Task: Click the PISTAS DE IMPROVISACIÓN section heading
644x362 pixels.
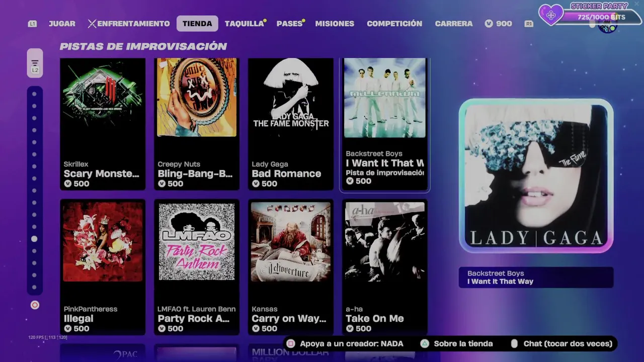Action: click(x=143, y=46)
